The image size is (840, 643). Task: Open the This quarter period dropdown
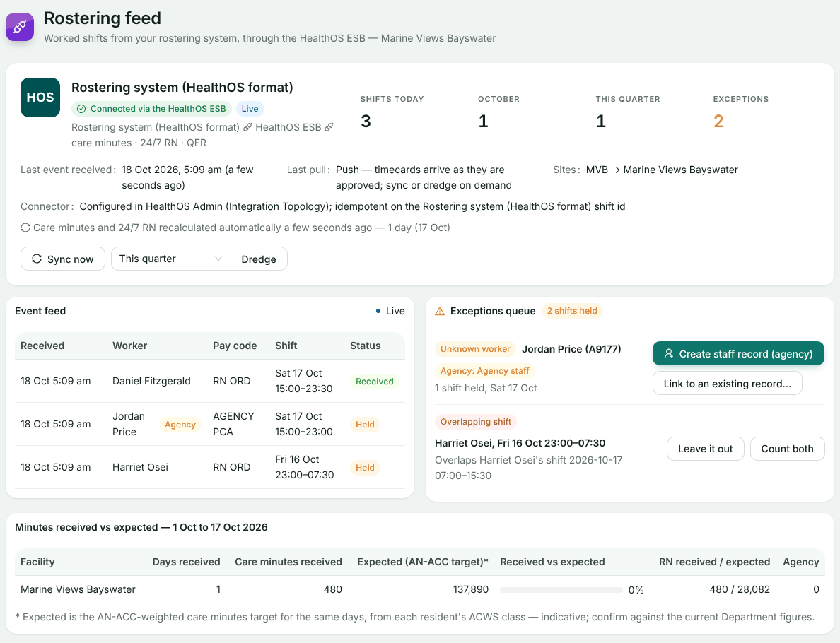point(171,259)
